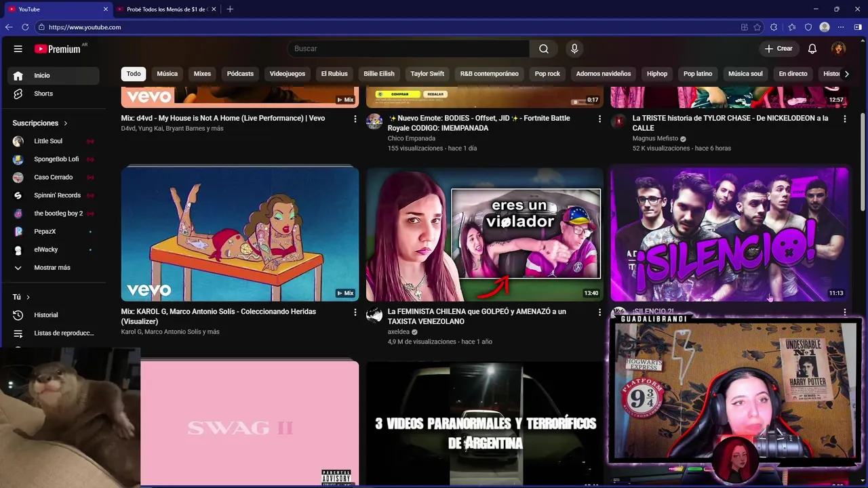Click axeldea channel avatar
Viewport: 868px width, 488px height.
374,315
